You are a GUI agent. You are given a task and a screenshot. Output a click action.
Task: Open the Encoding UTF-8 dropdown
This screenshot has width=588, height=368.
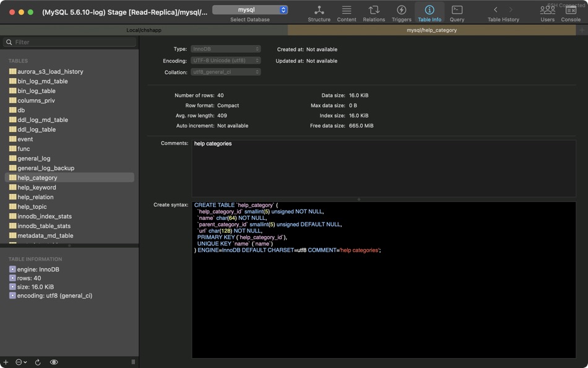pos(226,61)
